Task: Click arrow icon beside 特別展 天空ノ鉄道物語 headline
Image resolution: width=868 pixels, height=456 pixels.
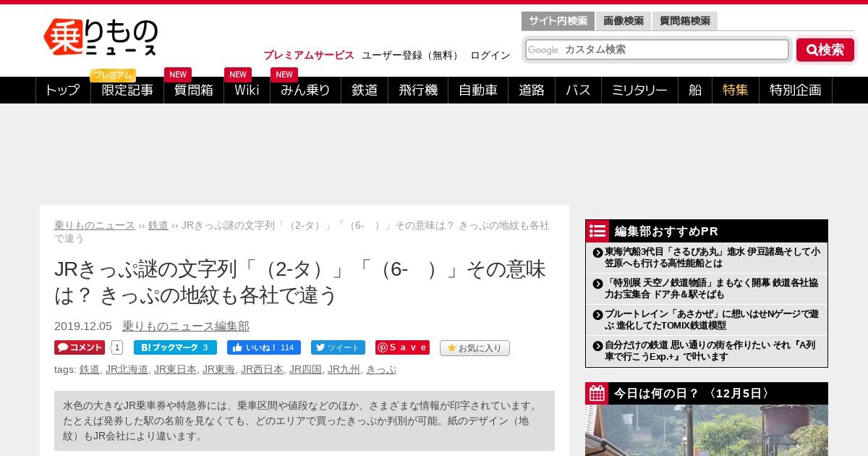Action: (597, 284)
